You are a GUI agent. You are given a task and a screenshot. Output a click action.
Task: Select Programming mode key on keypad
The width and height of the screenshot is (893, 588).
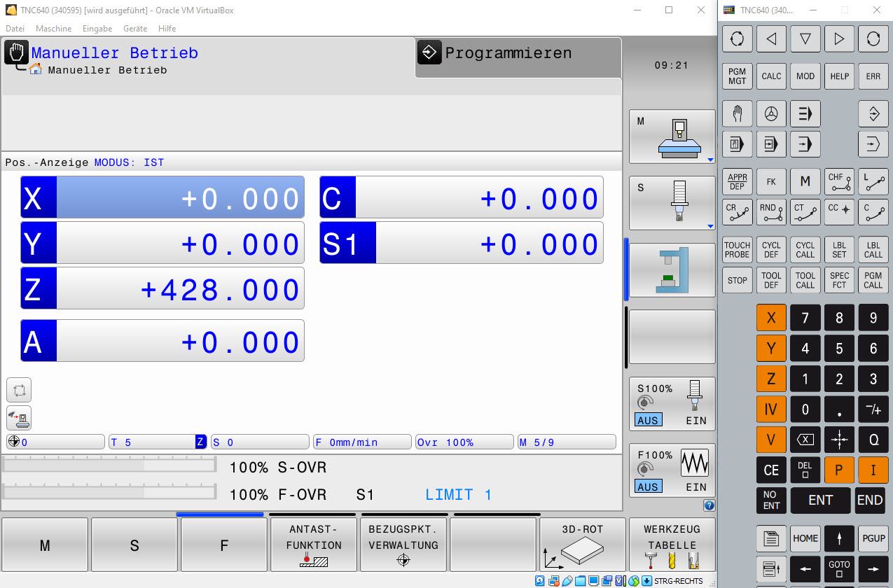(x=873, y=113)
